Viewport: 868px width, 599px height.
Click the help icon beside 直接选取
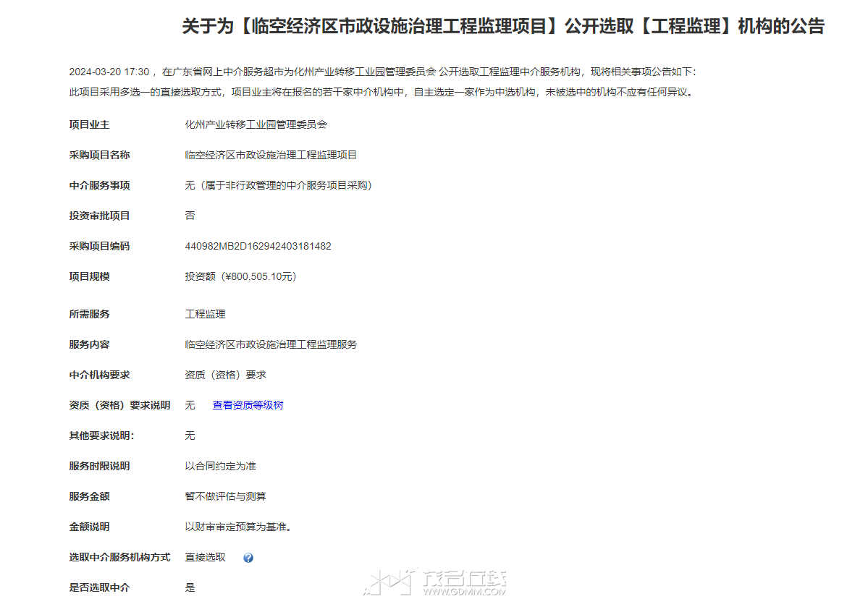coord(248,558)
